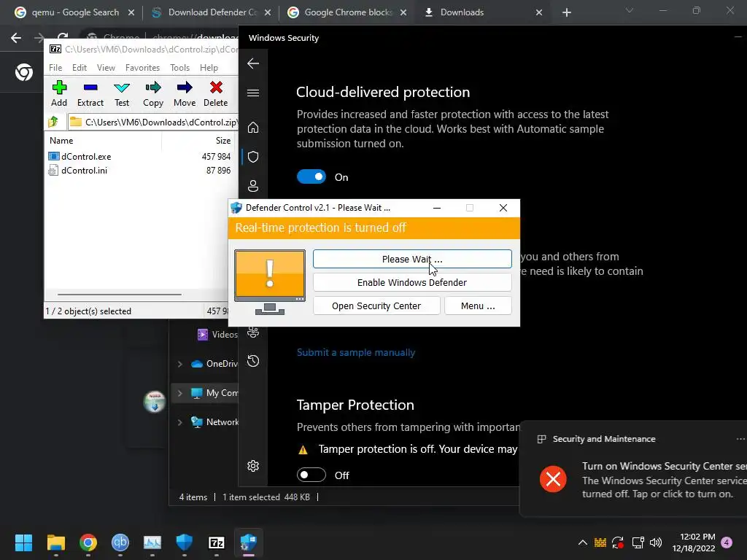Open the 7-Zip Tools menu
747x560 pixels.
179,68
